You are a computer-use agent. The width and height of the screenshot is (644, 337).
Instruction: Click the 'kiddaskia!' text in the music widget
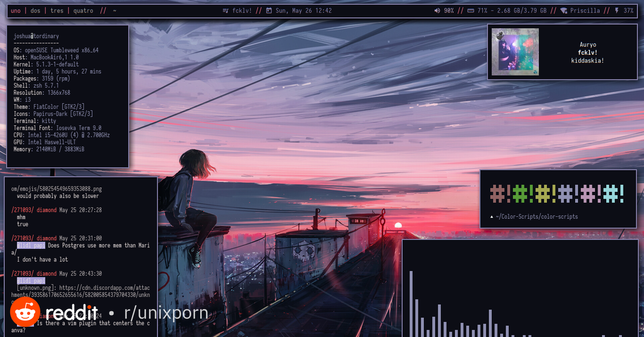coord(588,61)
